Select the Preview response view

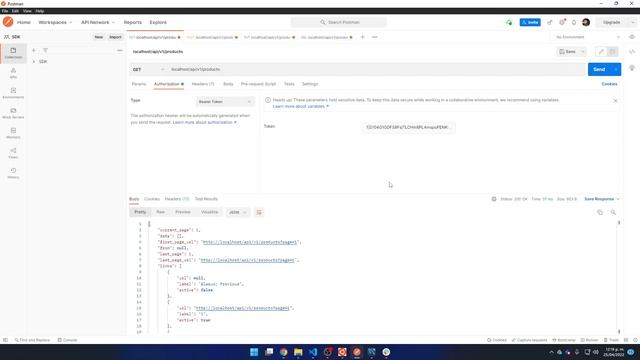point(183,212)
